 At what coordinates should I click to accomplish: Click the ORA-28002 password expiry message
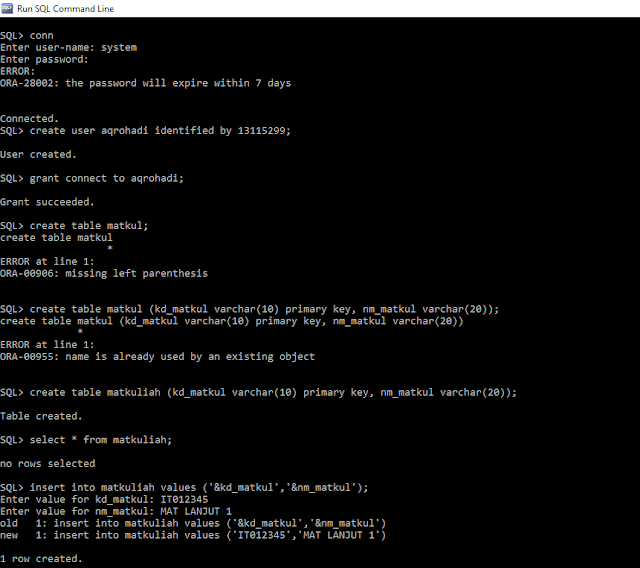point(145,83)
